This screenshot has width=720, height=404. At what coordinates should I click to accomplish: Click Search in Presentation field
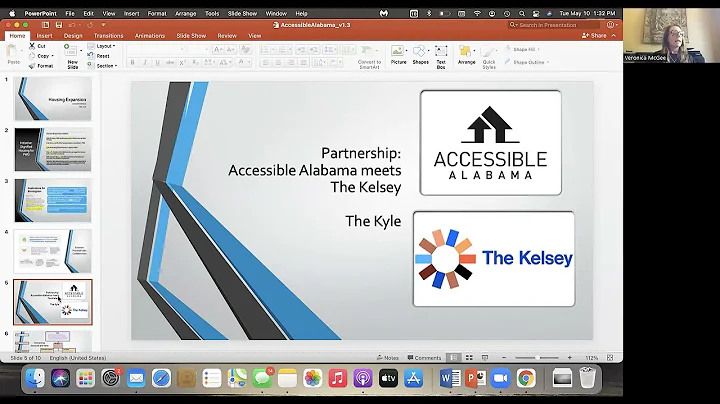click(x=553, y=25)
